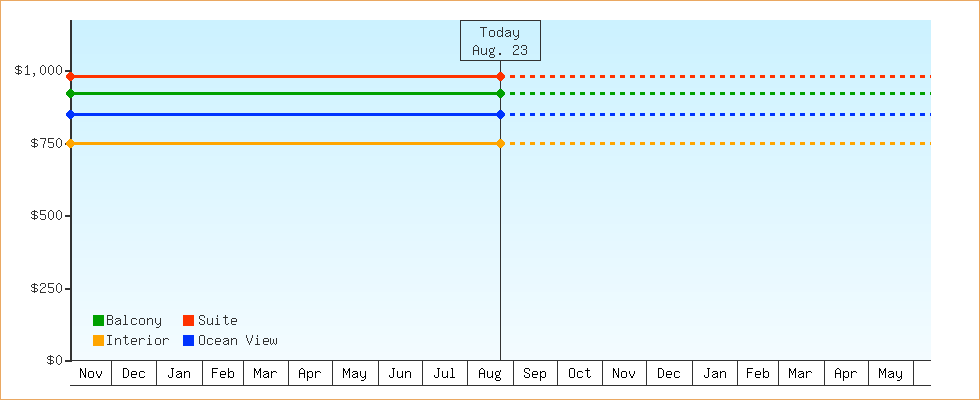Image resolution: width=980 pixels, height=400 pixels.
Task: Select the Today Aug. 23 marker label
Action: point(500,41)
